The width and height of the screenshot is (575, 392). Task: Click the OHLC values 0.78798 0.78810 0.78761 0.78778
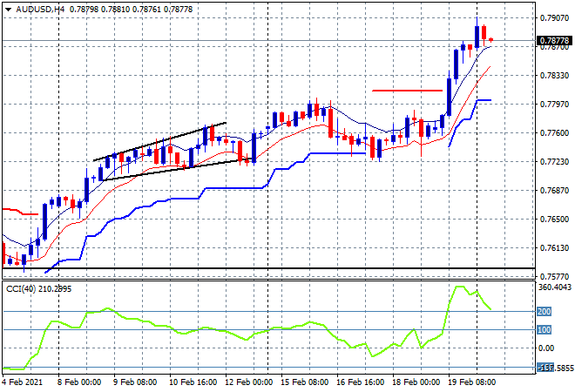coord(131,10)
